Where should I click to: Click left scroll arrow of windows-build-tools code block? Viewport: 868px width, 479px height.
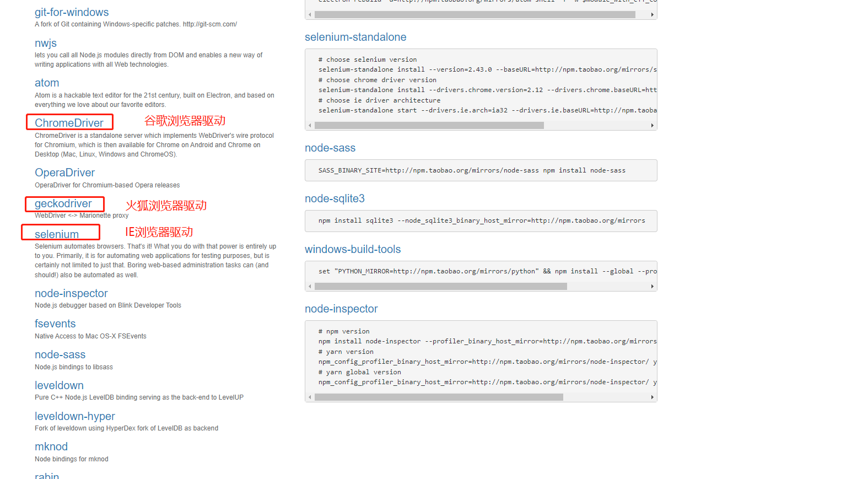click(x=310, y=287)
